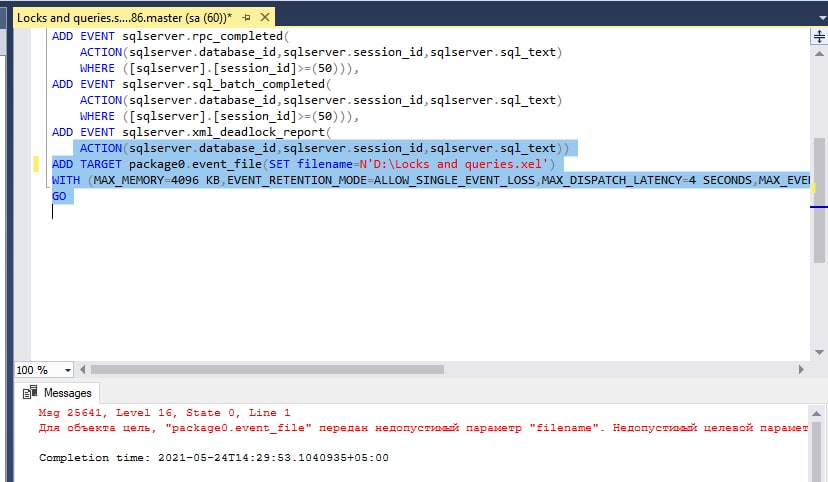Click the ADD TARGET package0.event_file line
Viewport: 828px width, 482px height.
click(x=304, y=164)
